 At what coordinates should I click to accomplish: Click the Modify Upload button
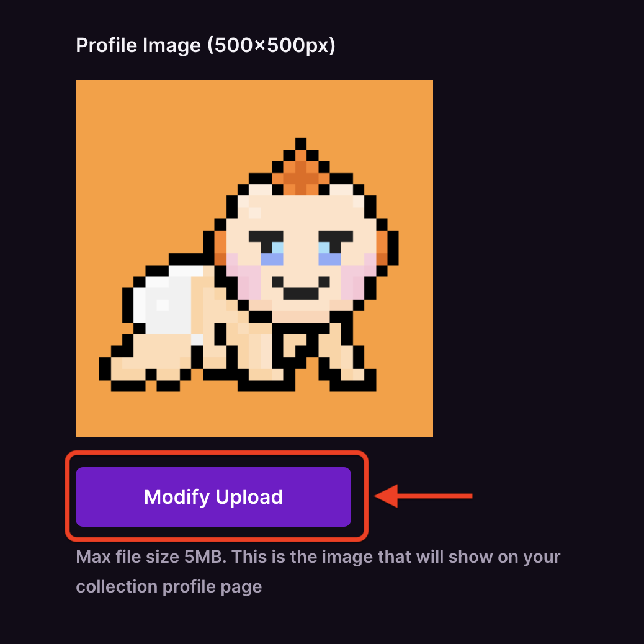click(213, 496)
